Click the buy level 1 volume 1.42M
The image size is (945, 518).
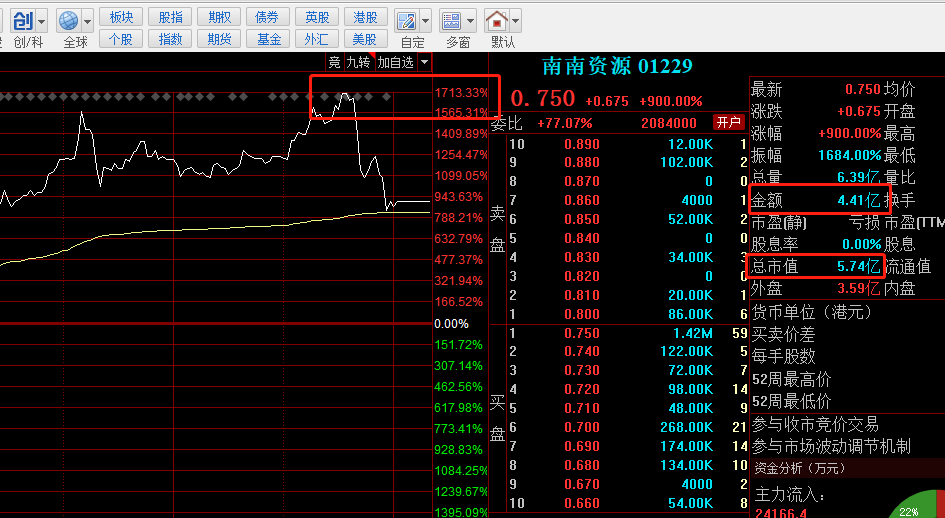click(x=693, y=333)
